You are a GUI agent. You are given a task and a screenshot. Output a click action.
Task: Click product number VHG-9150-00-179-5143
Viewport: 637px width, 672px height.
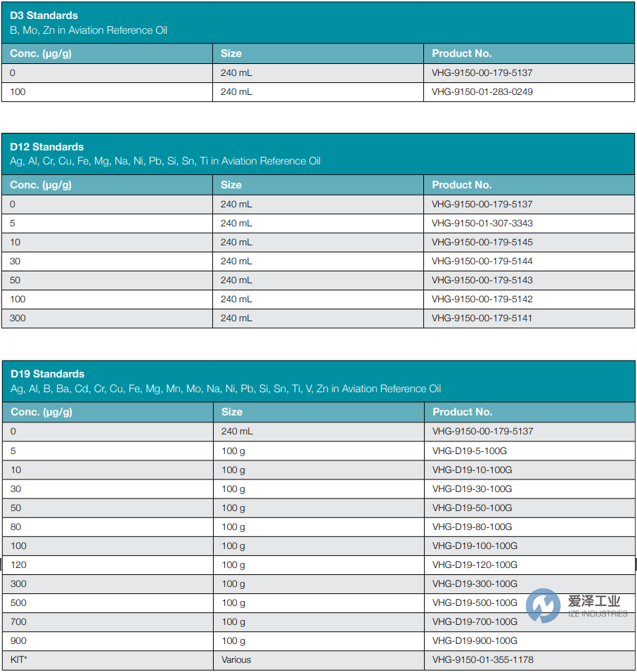pos(482,280)
